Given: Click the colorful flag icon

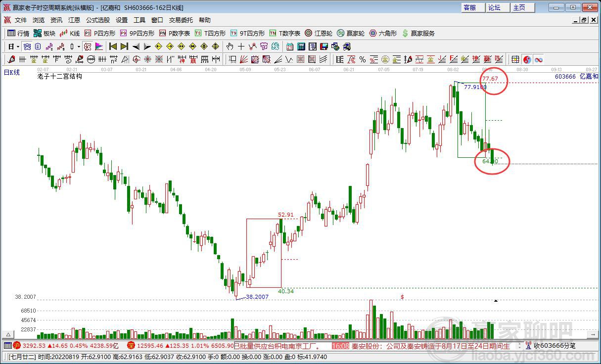Looking at the screenshot, I should coord(98,46).
